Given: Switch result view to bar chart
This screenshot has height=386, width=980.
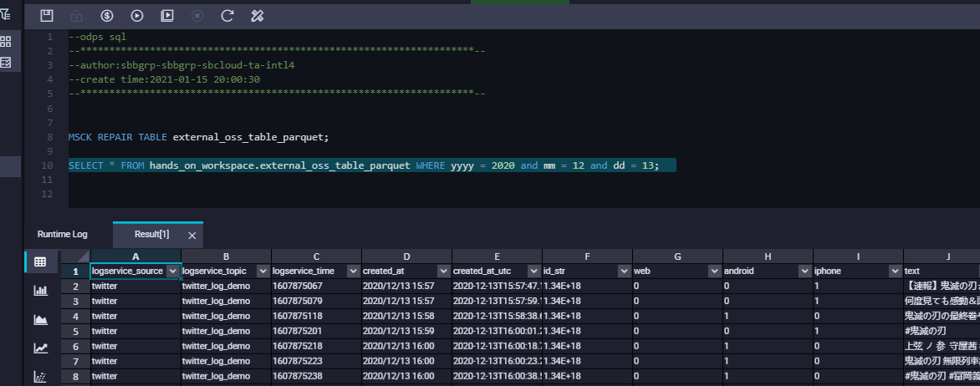Looking at the screenshot, I should point(41,291).
